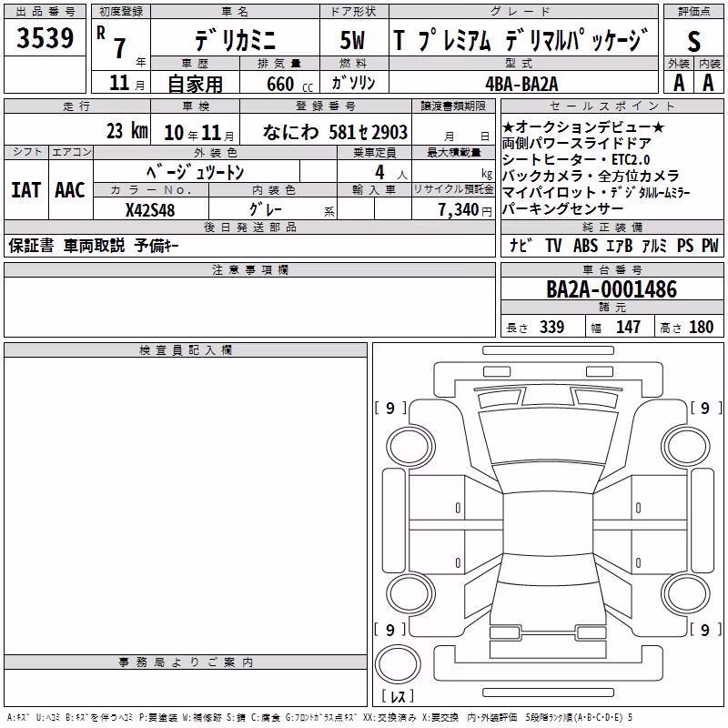Select exterior color ベージュツートン
Screen dimensions: 728x728
pos(195,172)
